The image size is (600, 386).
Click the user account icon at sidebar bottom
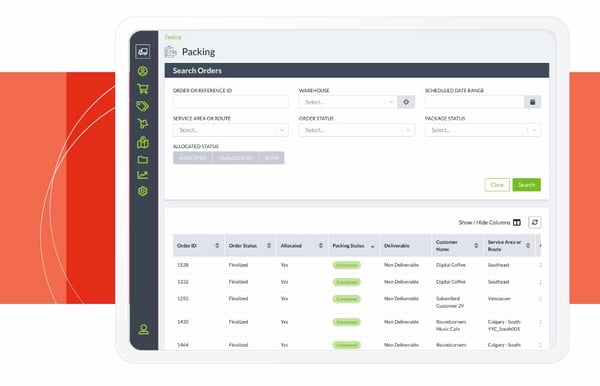(144, 329)
